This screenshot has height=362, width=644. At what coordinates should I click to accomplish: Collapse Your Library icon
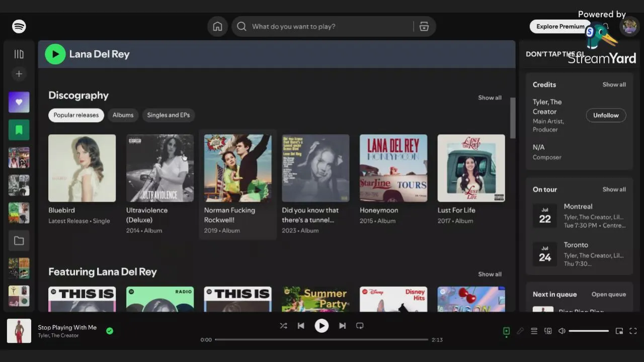tap(19, 54)
